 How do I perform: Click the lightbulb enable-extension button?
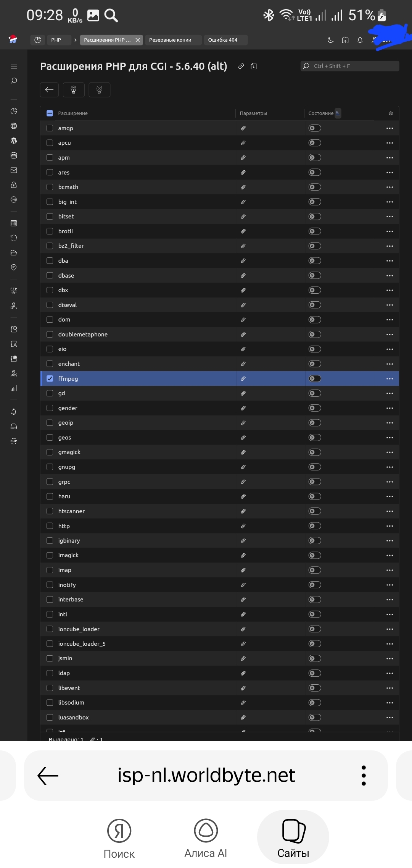74,90
